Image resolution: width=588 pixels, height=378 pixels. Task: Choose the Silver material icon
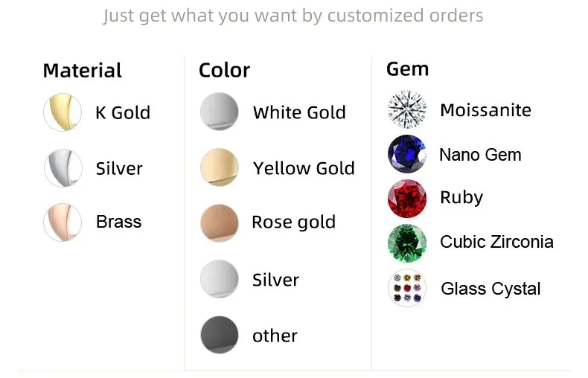point(63,168)
